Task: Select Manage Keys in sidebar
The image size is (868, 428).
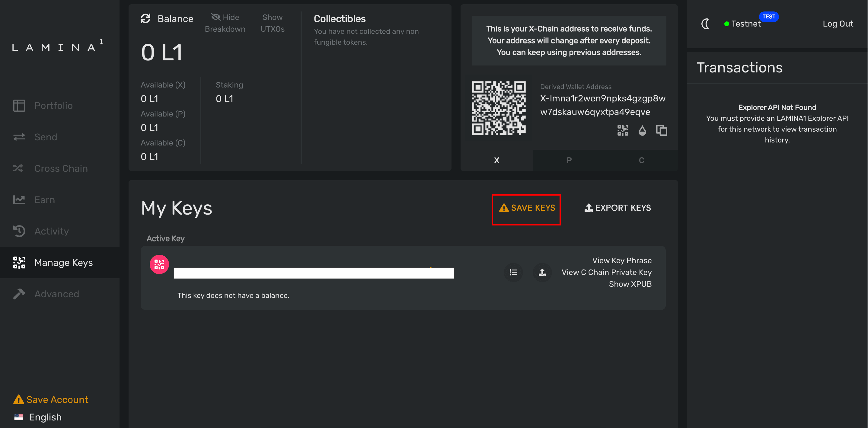Action: coord(60,263)
